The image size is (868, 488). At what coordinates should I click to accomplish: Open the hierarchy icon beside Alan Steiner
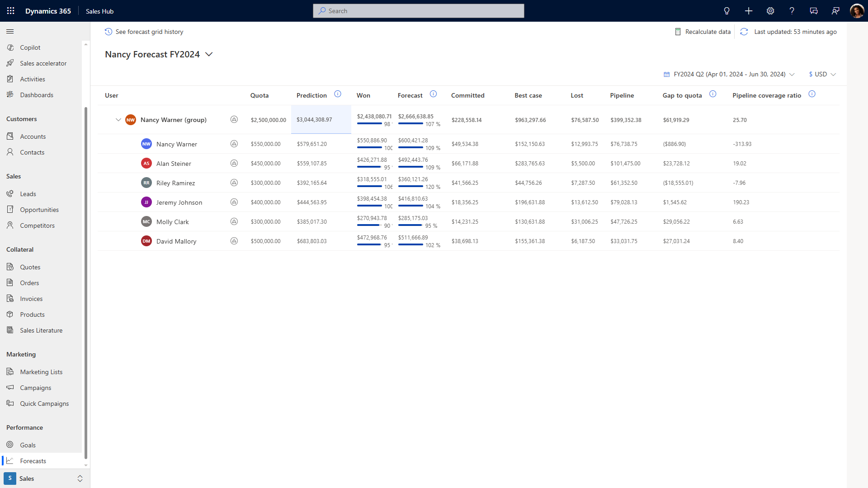(x=234, y=163)
